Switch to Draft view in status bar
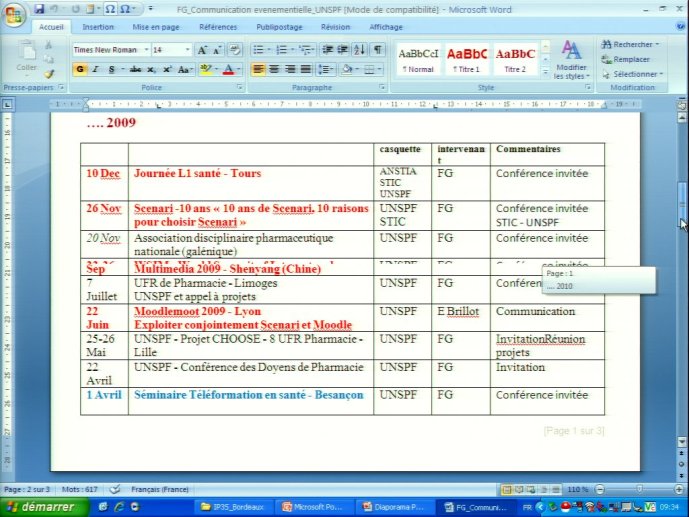689x517 pixels. [556, 489]
